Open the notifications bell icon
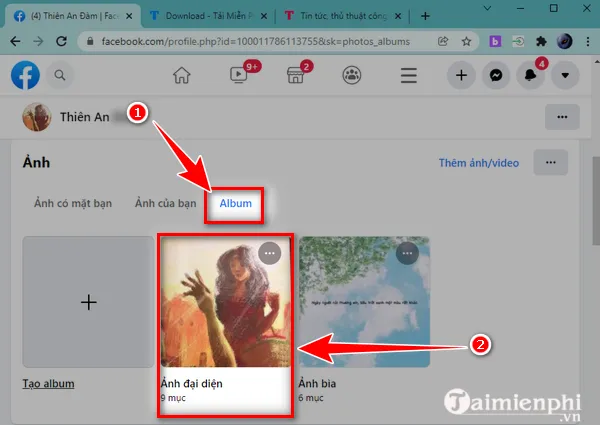 [x=529, y=75]
